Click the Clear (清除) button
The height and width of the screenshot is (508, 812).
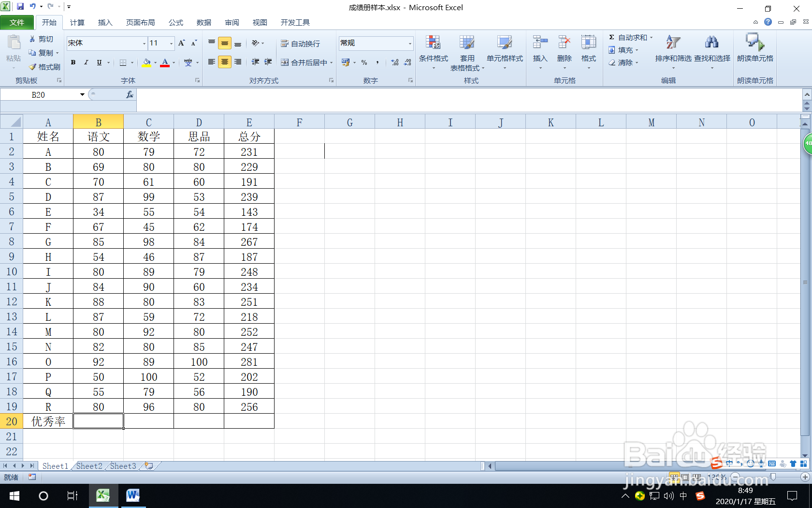click(623, 62)
